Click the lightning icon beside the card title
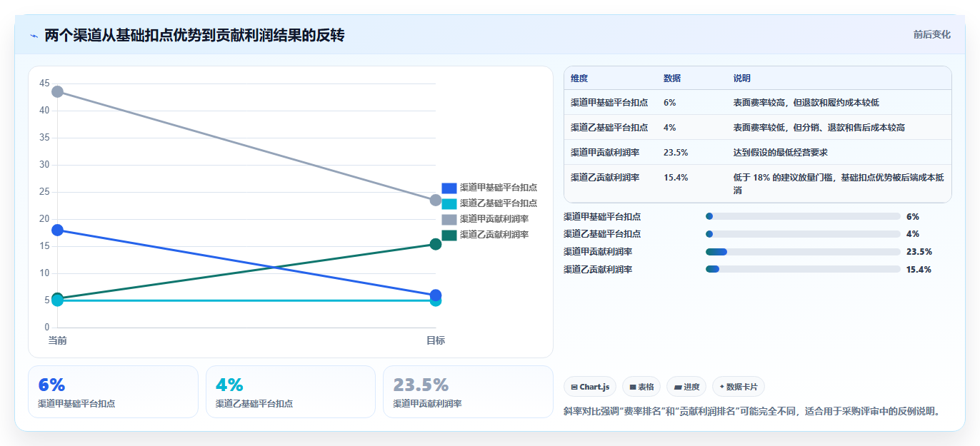 34,36
